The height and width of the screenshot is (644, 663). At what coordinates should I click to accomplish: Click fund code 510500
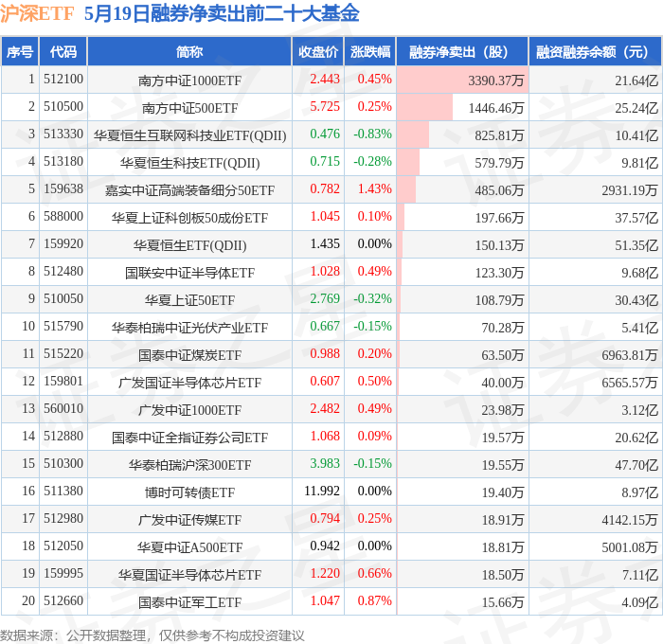point(63,107)
